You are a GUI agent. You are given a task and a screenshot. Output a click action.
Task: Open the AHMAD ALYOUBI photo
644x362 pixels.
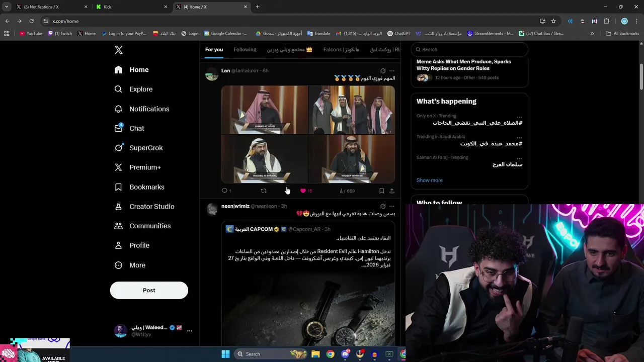coord(265,110)
